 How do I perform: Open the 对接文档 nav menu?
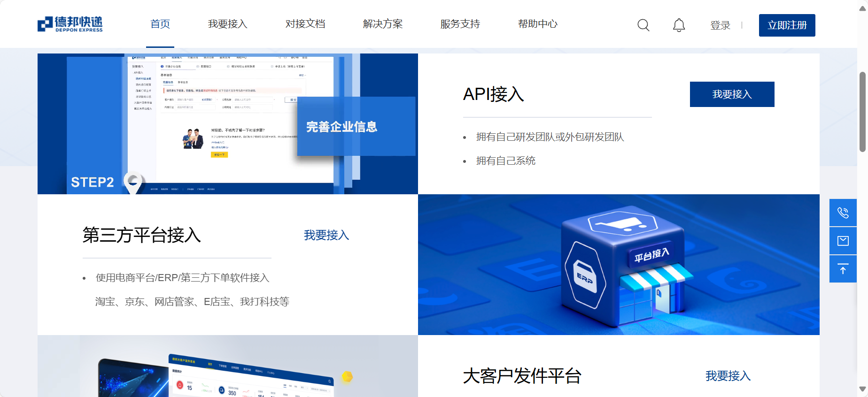pyautogui.click(x=305, y=24)
